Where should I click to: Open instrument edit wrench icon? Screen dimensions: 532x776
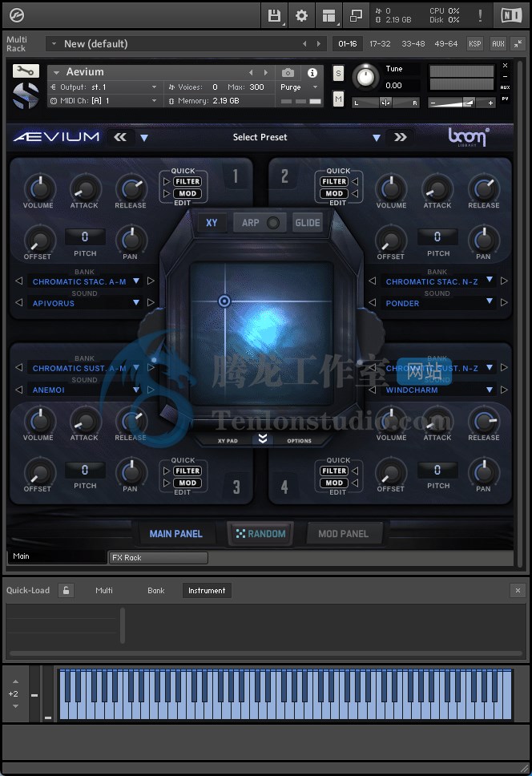[25, 71]
